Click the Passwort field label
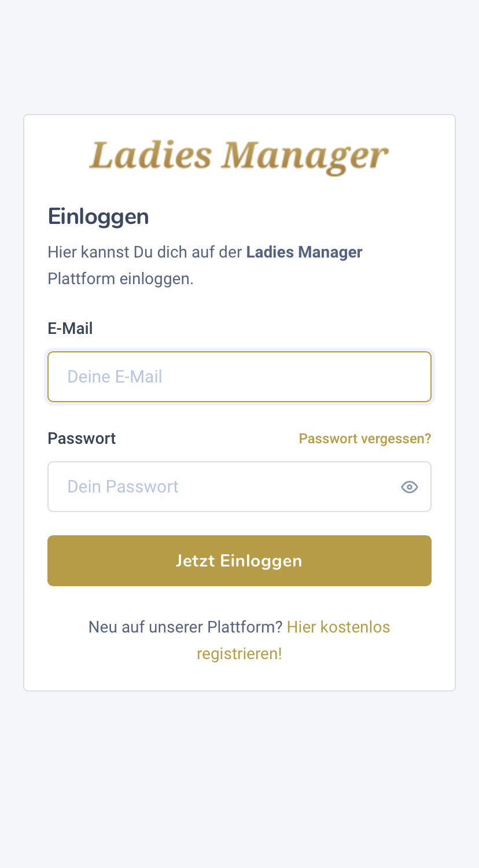Viewport: 479px width, 868px height. pos(82,439)
